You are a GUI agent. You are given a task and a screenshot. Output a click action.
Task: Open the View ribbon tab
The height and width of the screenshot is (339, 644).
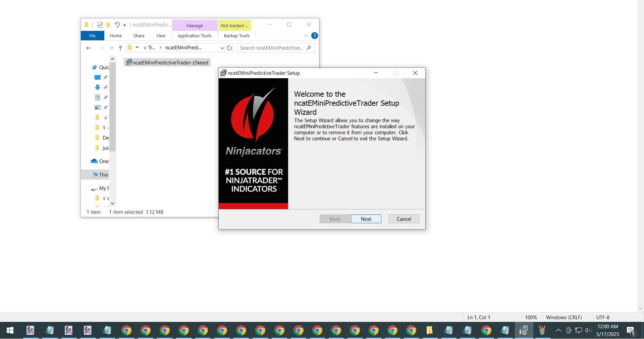click(161, 36)
